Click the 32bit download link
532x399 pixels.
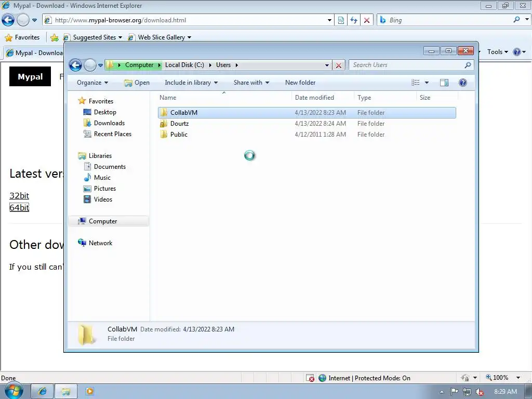(19, 195)
